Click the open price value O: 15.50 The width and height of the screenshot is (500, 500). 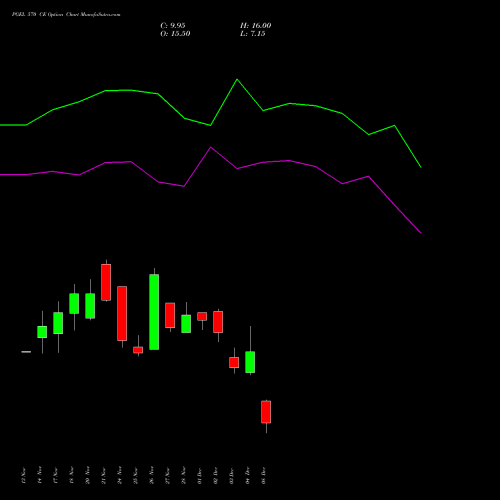click(x=175, y=34)
